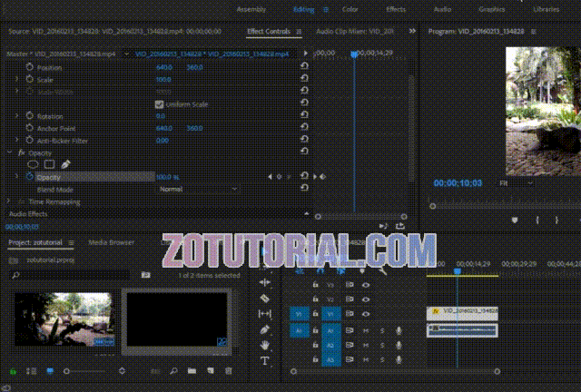
Task: Create a new item in project
Action: tap(211, 371)
